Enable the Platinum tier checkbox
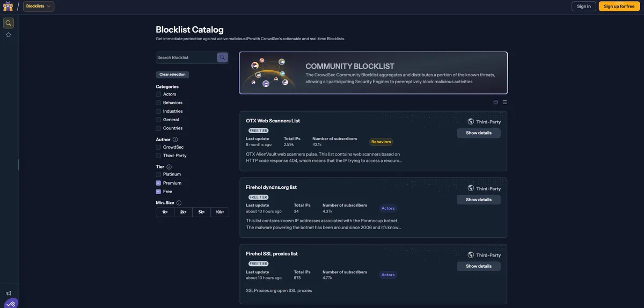The image size is (644, 308). pos(158,174)
